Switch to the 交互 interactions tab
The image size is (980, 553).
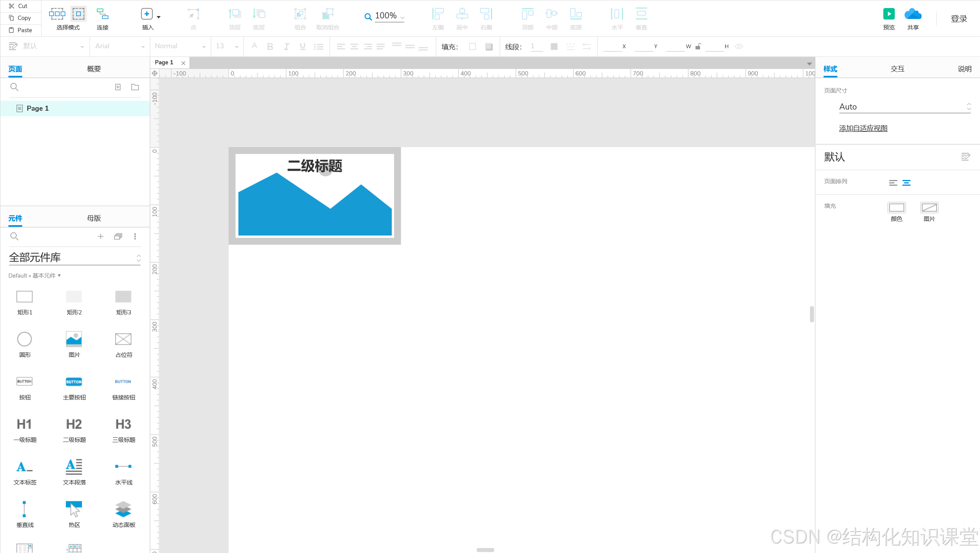(897, 69)
